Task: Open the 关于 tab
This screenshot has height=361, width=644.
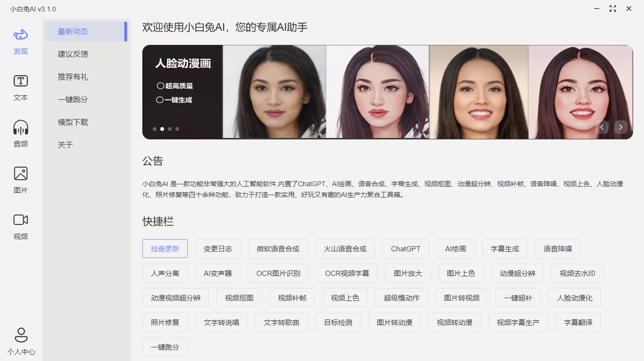Action: coord(87,145)
